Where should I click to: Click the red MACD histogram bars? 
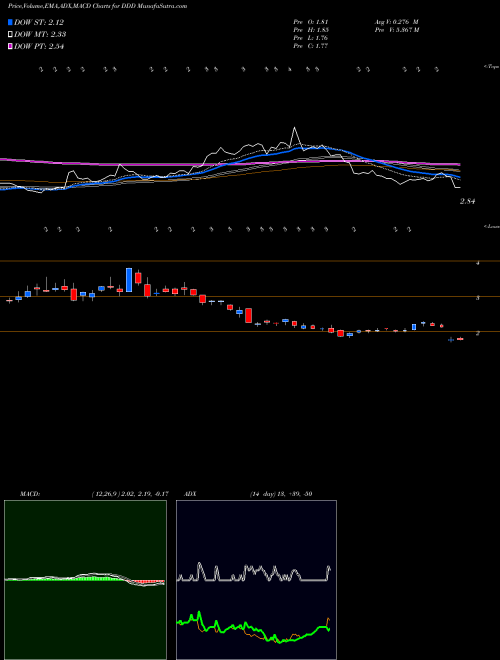[146, 582]
